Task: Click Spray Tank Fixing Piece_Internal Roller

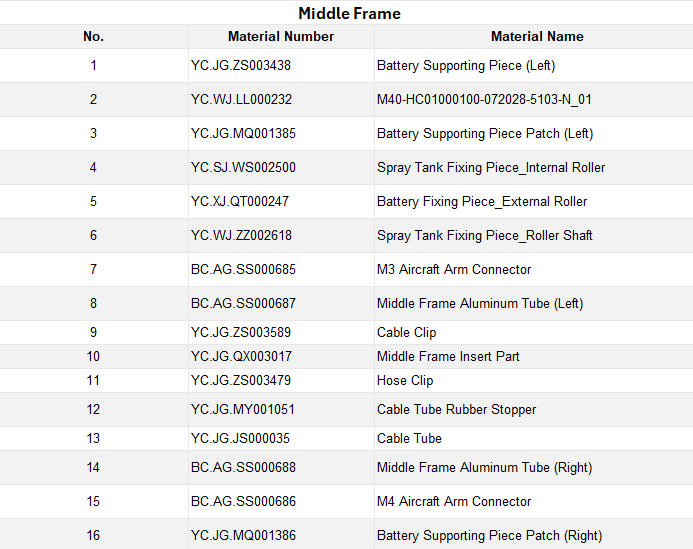Action: pyautogui.click(x=533, y=168)
